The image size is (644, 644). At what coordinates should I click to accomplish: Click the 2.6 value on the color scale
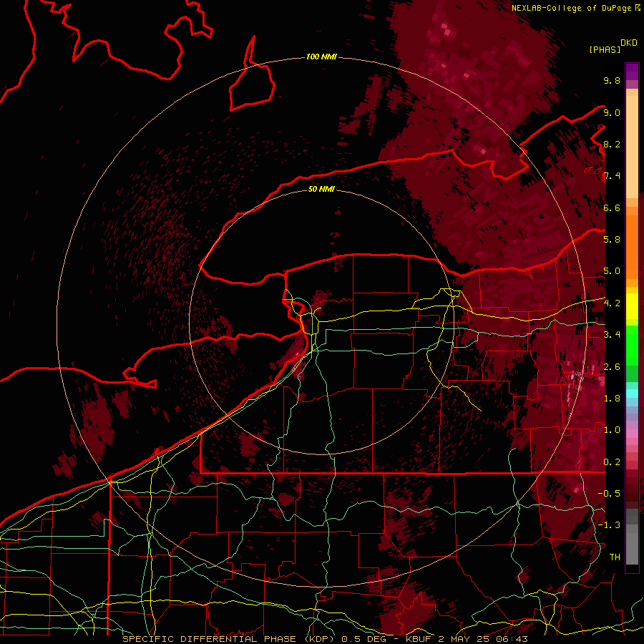612,367
